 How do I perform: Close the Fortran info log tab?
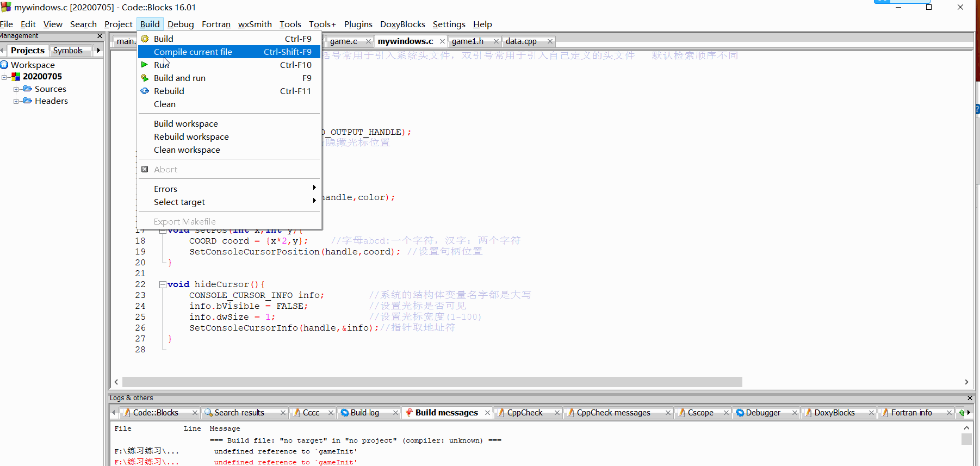[949, 413]
